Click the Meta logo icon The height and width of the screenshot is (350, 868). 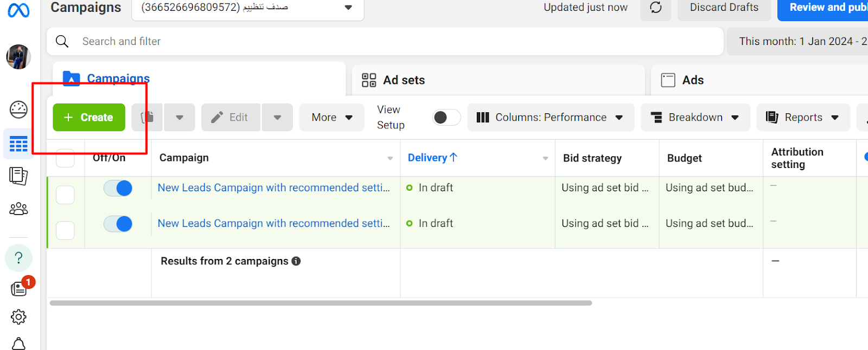[x=18, y=10]
